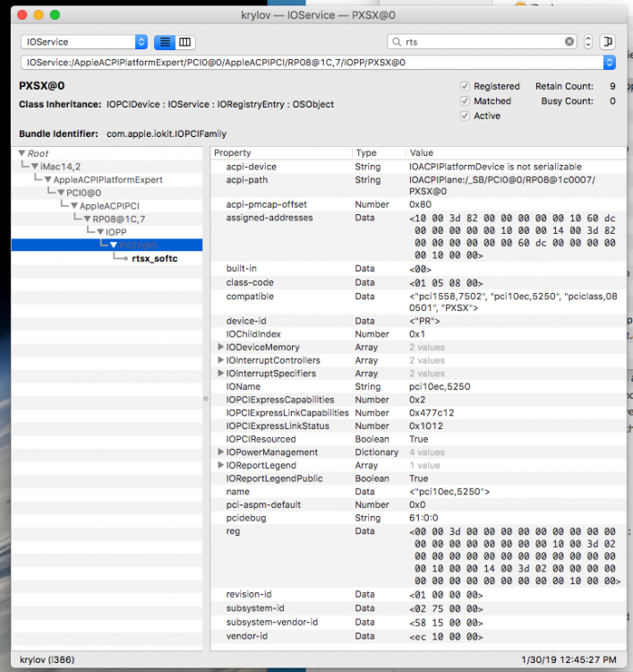633x672 pixels.
Task: Sort by the Type column header
Action: click(379, 153)
